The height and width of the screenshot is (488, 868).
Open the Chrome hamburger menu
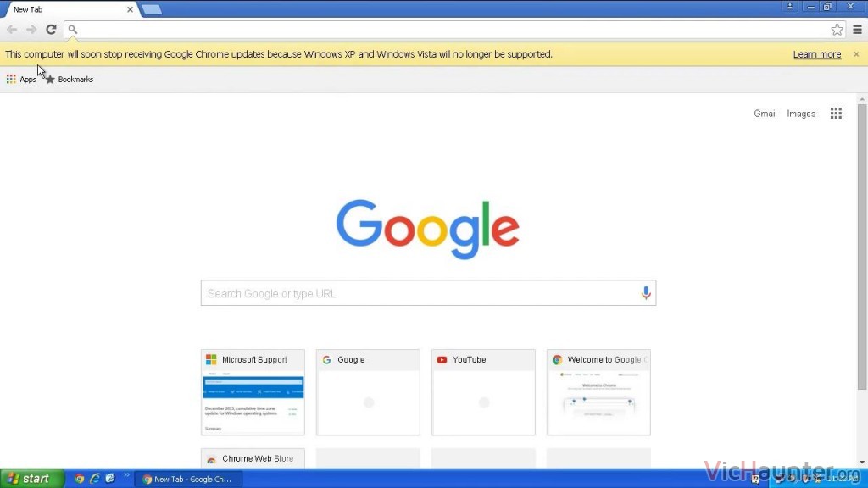(x=857, y=30)
